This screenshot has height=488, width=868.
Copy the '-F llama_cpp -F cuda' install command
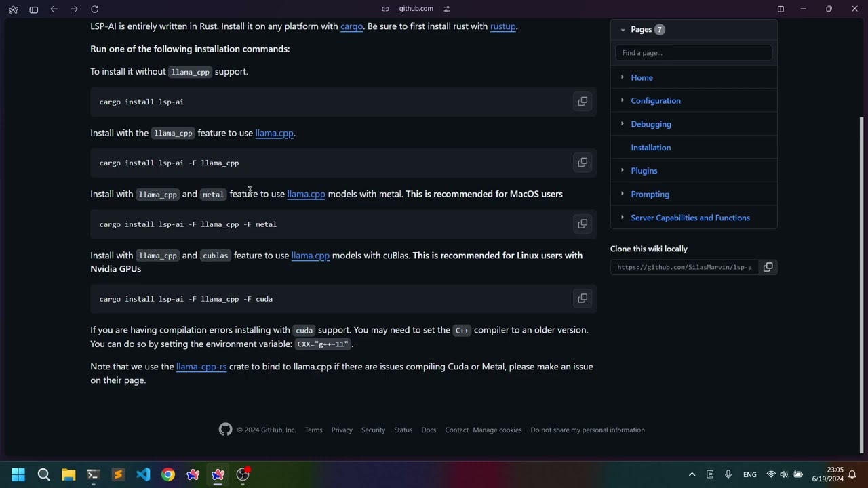pyautogui.click(x=583, y=298)
